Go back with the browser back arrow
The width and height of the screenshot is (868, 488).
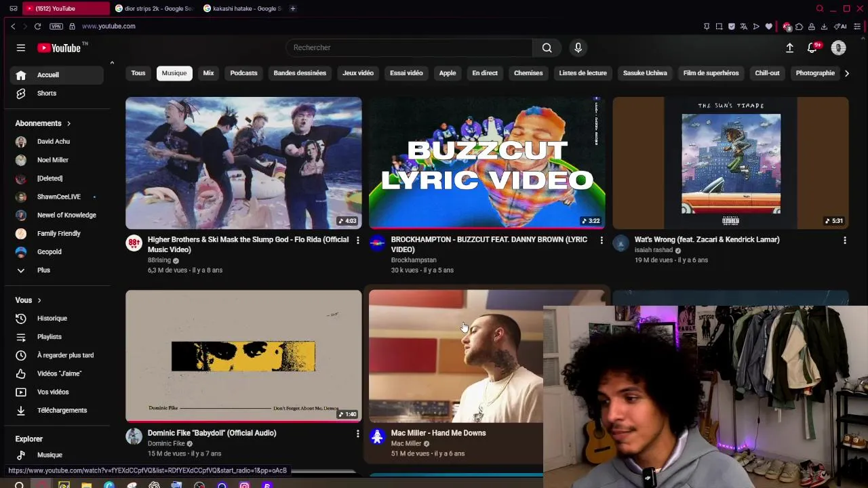[x=13, y=26]
